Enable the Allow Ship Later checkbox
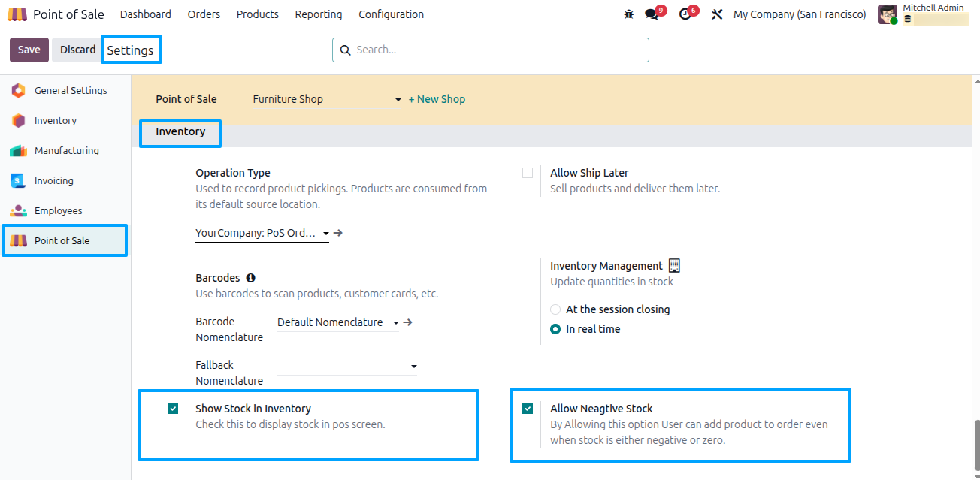Image resolution: width=980 pixels, height=480 pixels. click(x=528, y=173)
